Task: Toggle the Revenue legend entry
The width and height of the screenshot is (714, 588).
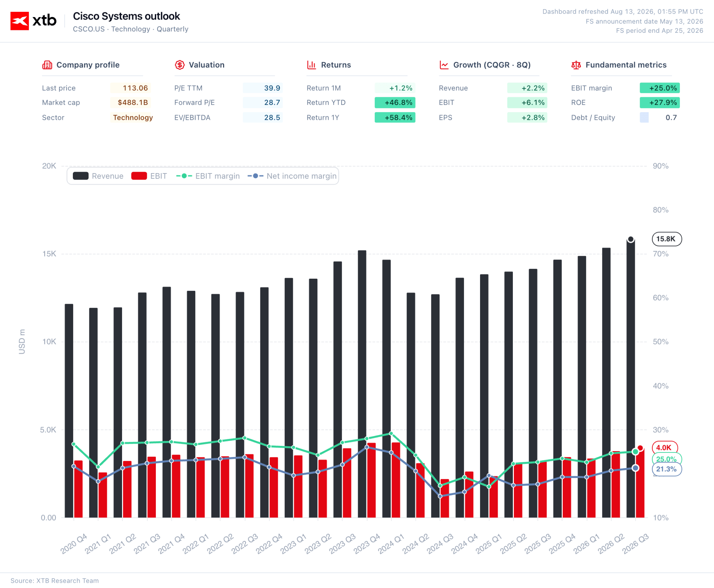Action: click(98, 176)
